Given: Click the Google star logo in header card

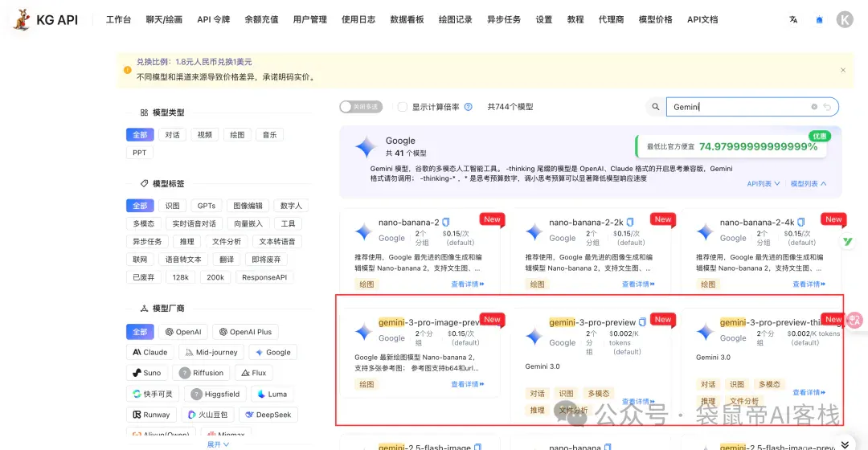Looking at the screenshot, I should [366, 147].
